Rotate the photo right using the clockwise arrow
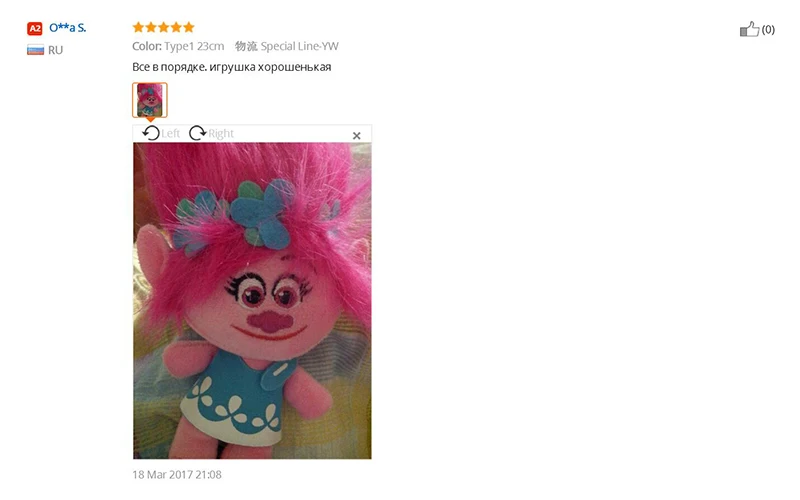 pos(197,133)
